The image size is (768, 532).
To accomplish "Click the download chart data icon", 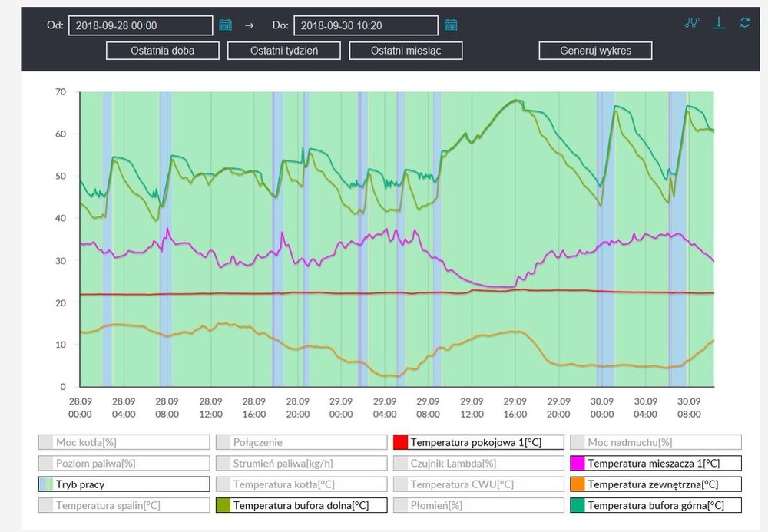I will point(719,23).
